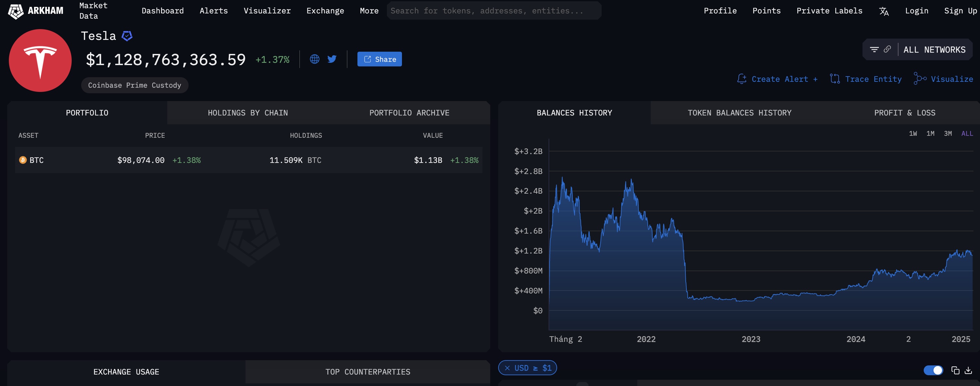The width and height of the screenshot is (980, 386).
Task: Switch to TOKEN BALANCES HISTORY tab
Action: coord(739,113)
